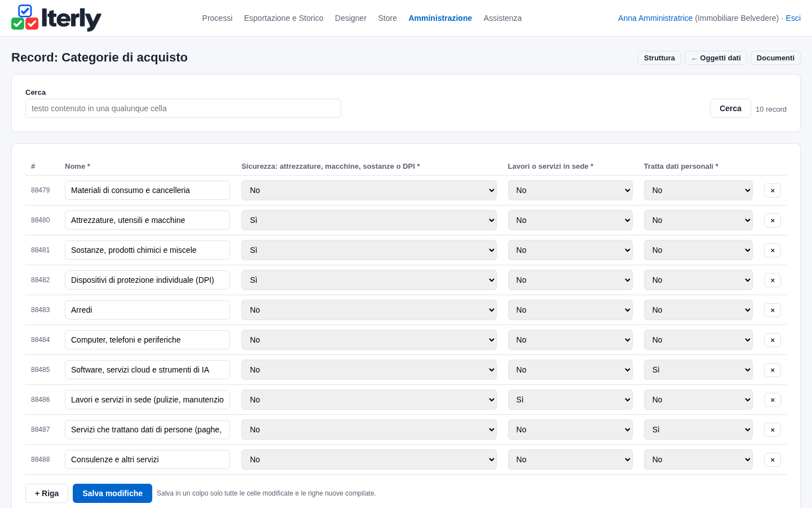Viewport: 812px width, 508px height.
Task: Open the Assistenza page
Action: 502,18
